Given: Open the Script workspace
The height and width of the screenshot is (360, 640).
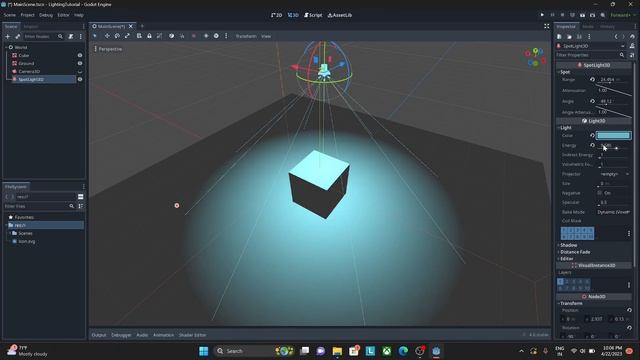Looking at the screenshot, I should pos(313,15).
